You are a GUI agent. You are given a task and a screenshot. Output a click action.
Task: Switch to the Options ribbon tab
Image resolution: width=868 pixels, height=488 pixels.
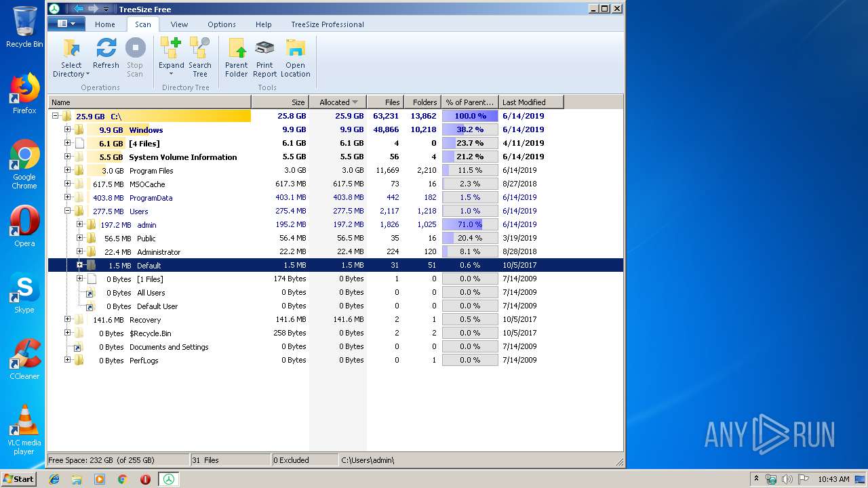[x=222, y=24]
